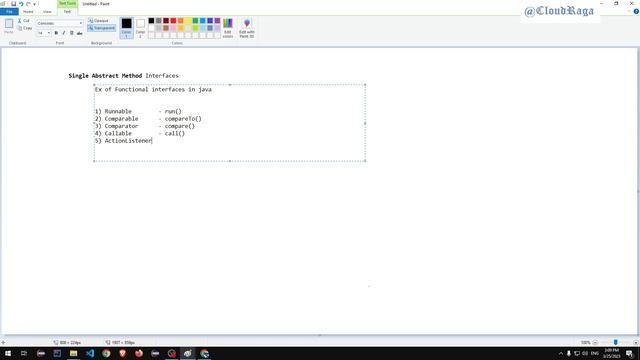Toggle Bold formatting

point(56,33)
